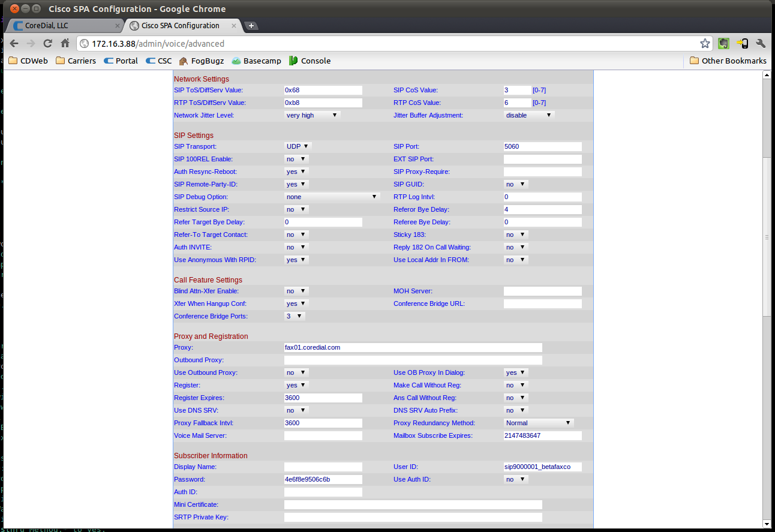Click the Proxy field with fax01.coredial.com
This screenshot has width=775, height=532.
[x=413, y=347]
